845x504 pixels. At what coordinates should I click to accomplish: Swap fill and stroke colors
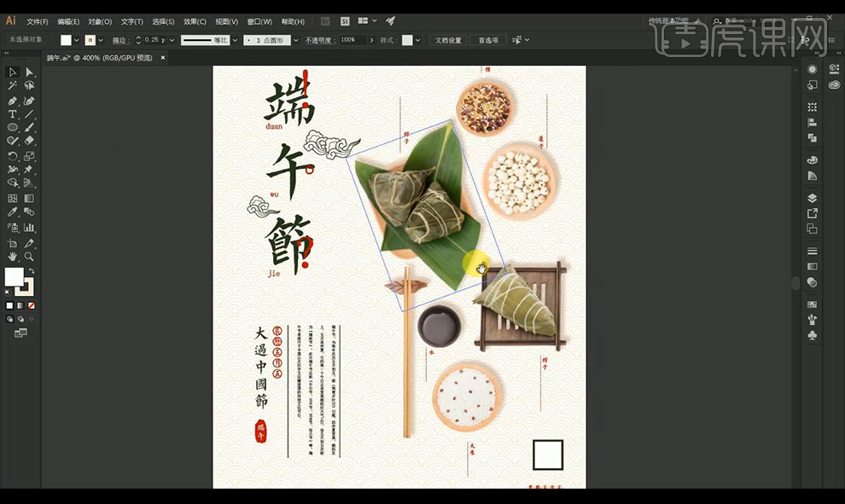pyautogui.click(x=32, y=271)
